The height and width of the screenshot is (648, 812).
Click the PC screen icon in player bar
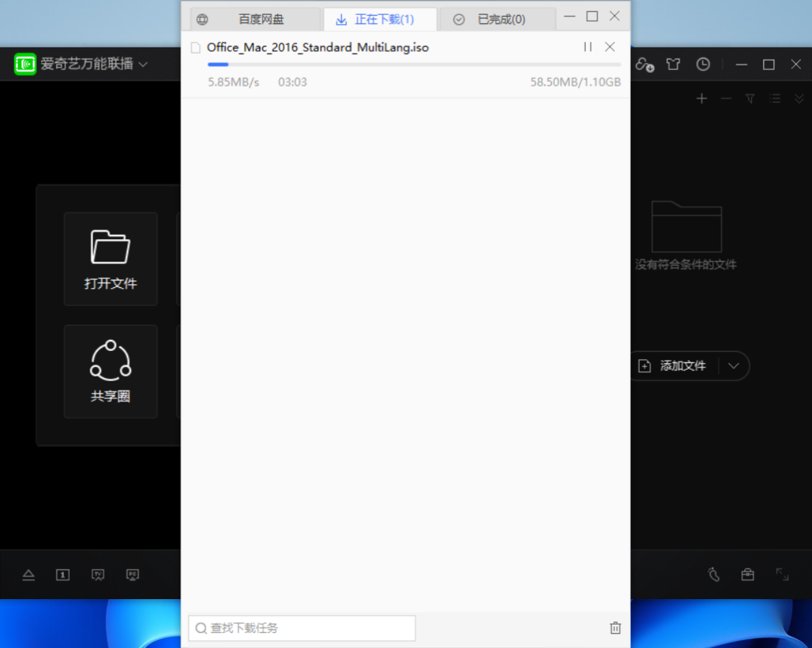132,574
